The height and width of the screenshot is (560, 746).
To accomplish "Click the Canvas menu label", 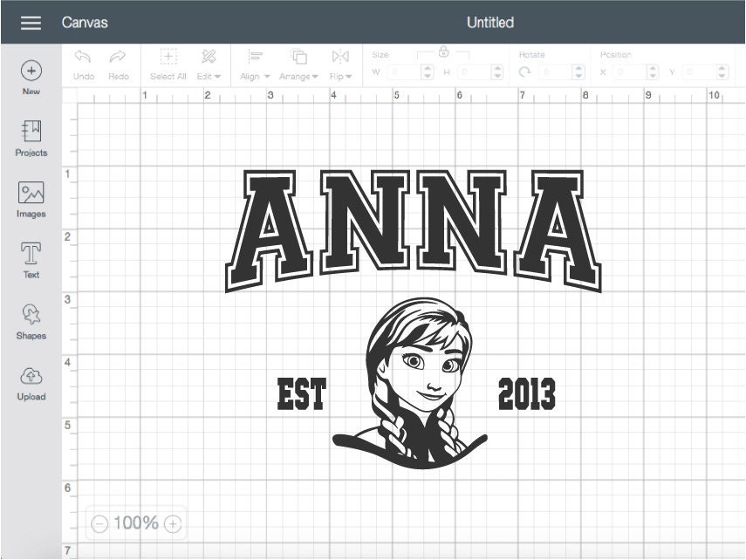I will tap(86, 23).
